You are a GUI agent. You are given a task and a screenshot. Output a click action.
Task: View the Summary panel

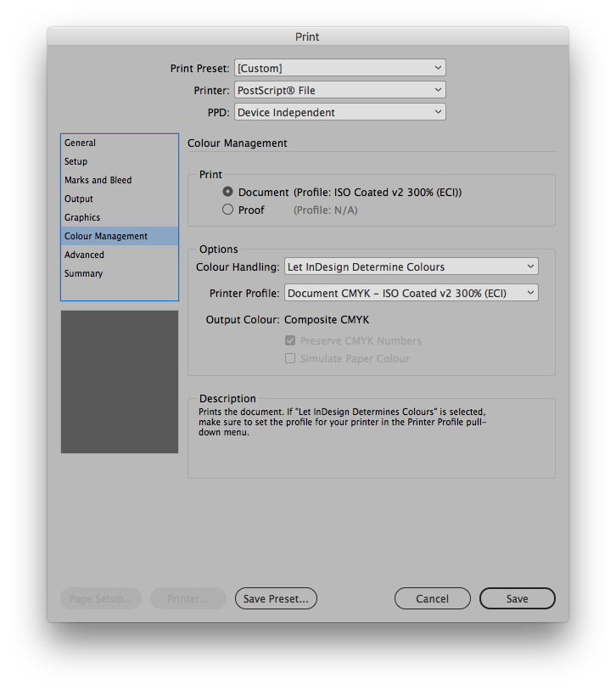tap(120, 273)
